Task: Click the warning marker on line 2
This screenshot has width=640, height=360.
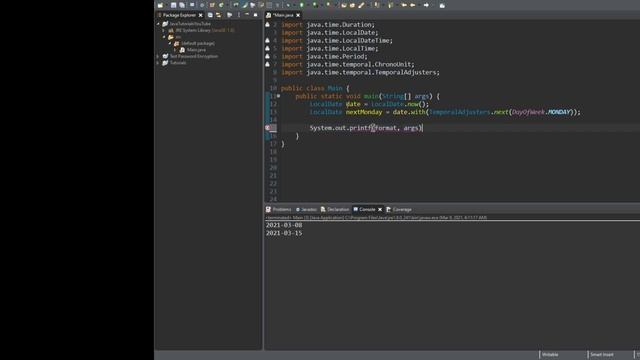Action: coord(268,24)
